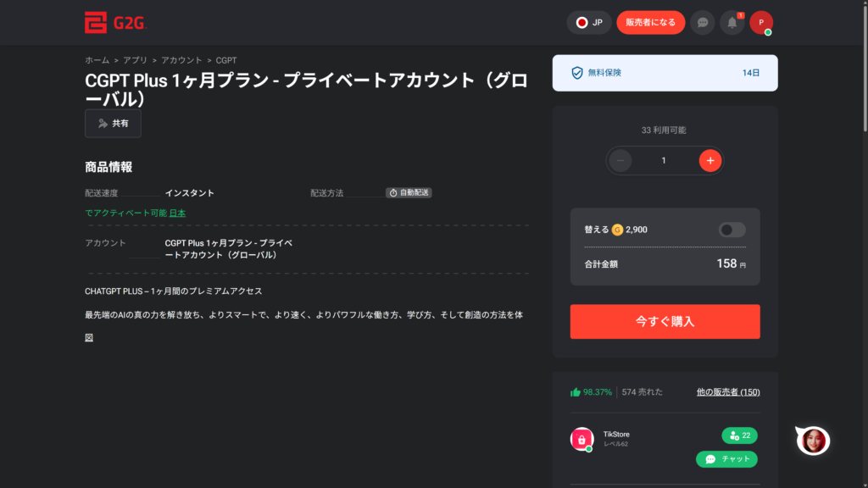Open the floating support chat avatar
This screenshot has width=868, height=488.
click(x=814, y=440)
